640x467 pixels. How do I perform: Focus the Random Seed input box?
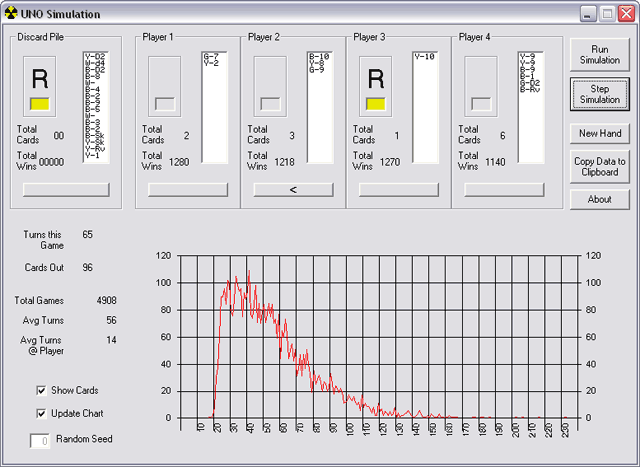(40, 441)
